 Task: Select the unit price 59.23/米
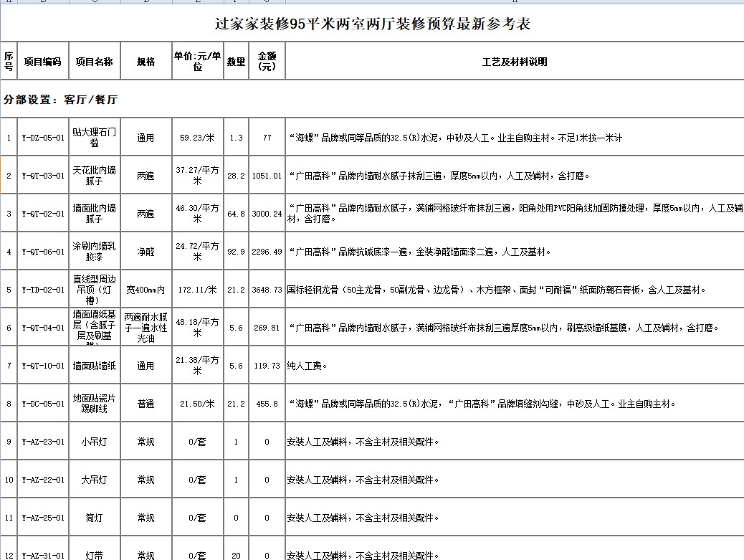click(x=197, y=138)
